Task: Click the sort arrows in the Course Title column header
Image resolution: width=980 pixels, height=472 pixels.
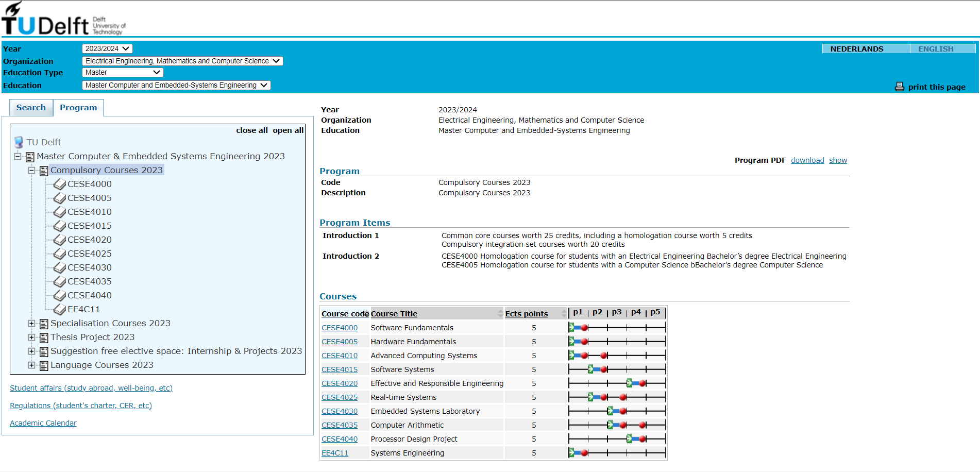Action: 500,313
